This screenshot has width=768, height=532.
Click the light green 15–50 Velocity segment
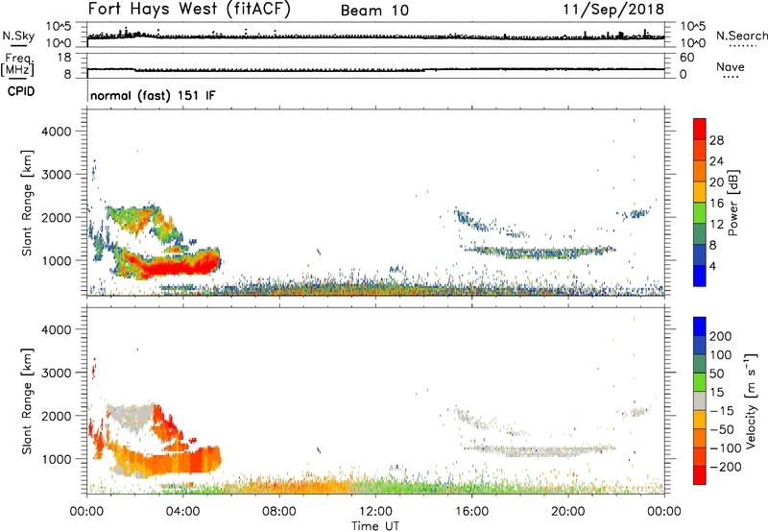700,382
